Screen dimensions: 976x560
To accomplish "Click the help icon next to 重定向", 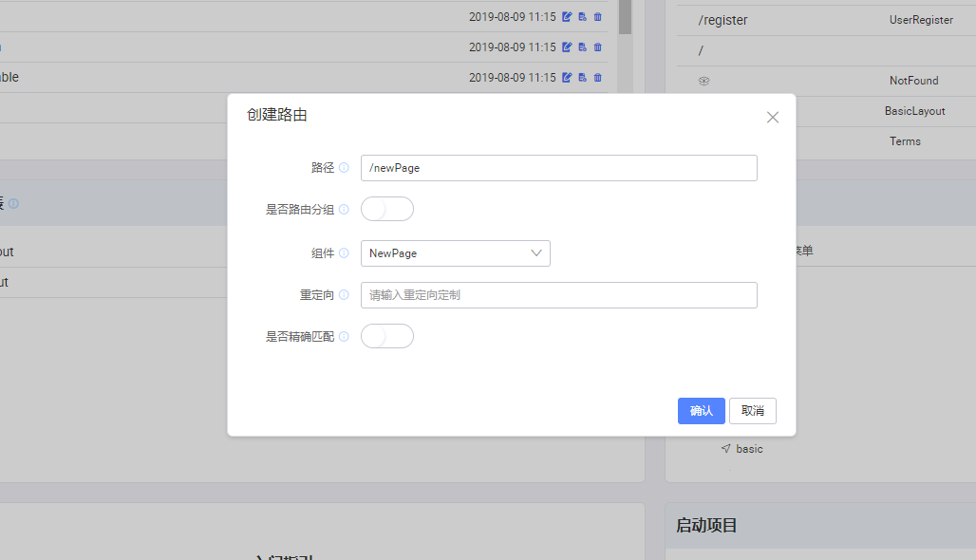I will [343, 294].
